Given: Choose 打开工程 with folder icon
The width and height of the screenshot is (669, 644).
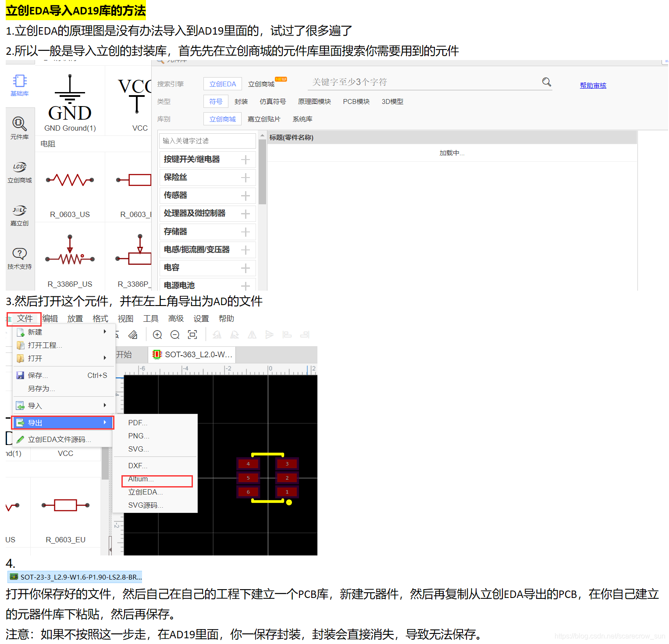Looking at the screenshot, I should (64, 345).
